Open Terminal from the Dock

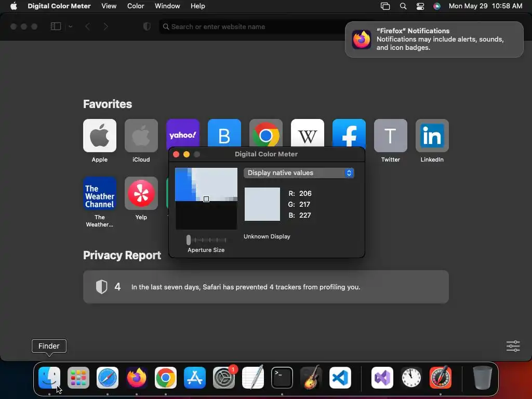[282, 378]
